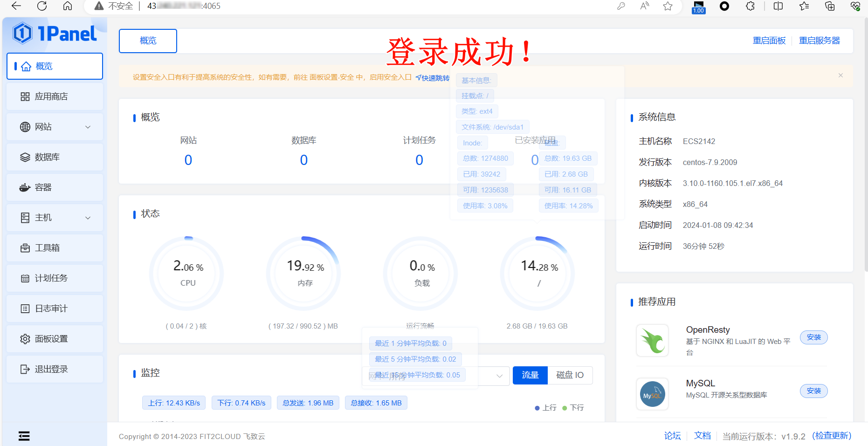Viewport: 868px width, 446px height.
Task: Open browser extensions puzzle icon
Action: click(x=750, y=6)
